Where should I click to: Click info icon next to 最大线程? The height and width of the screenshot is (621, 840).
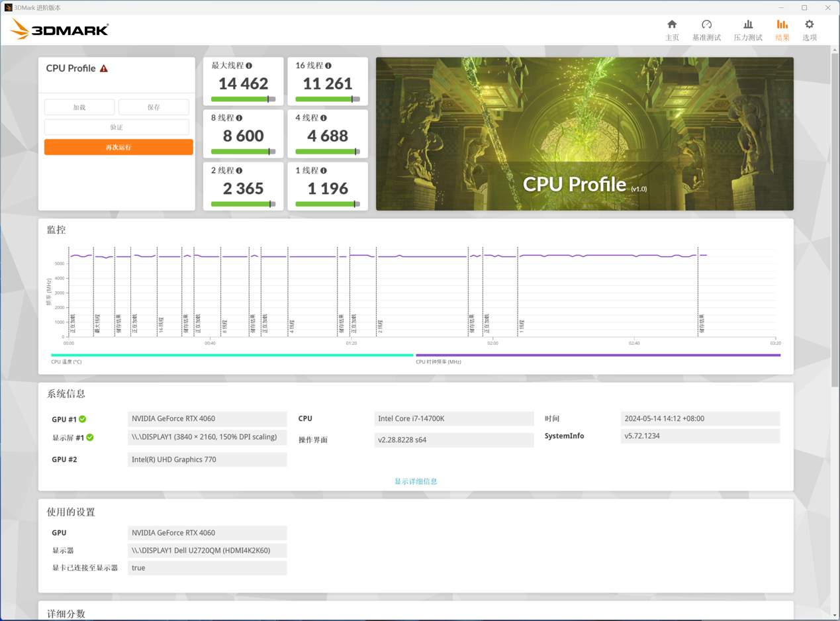pyautogui.click(x=249, y=66)
